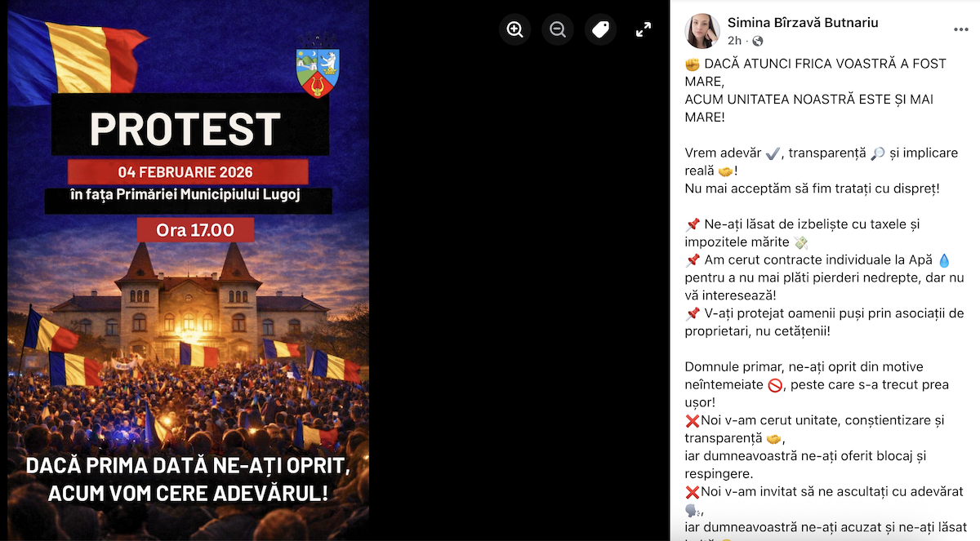Visit Simina Bîrzavă Butnariu's profile

pyautogui.click(x=803, y=23)
